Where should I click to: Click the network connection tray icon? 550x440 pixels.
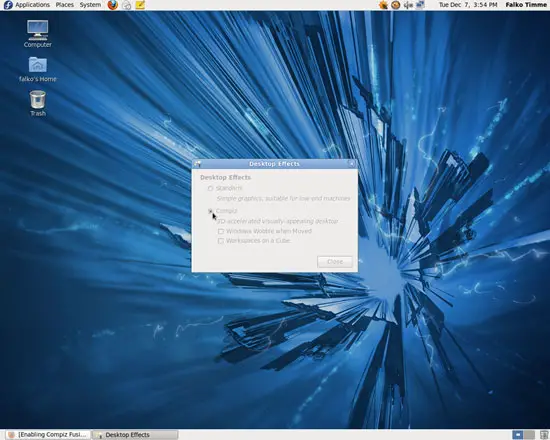coord(420,5)
